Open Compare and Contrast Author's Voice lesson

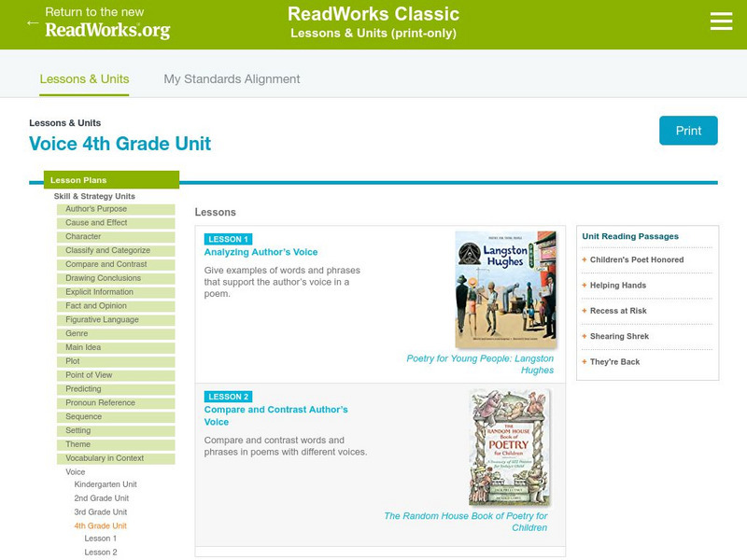[x=275, y=415]
